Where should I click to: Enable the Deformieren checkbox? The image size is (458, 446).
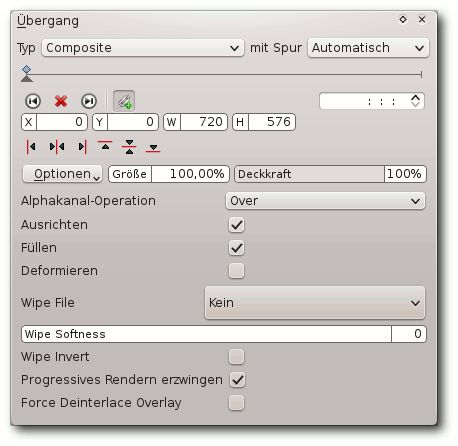pyautogui.click(x=236, y=271)
